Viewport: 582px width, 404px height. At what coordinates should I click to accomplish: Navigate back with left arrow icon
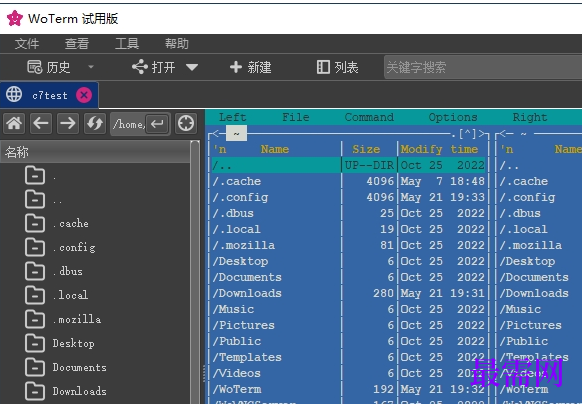[x=41, y=123]
